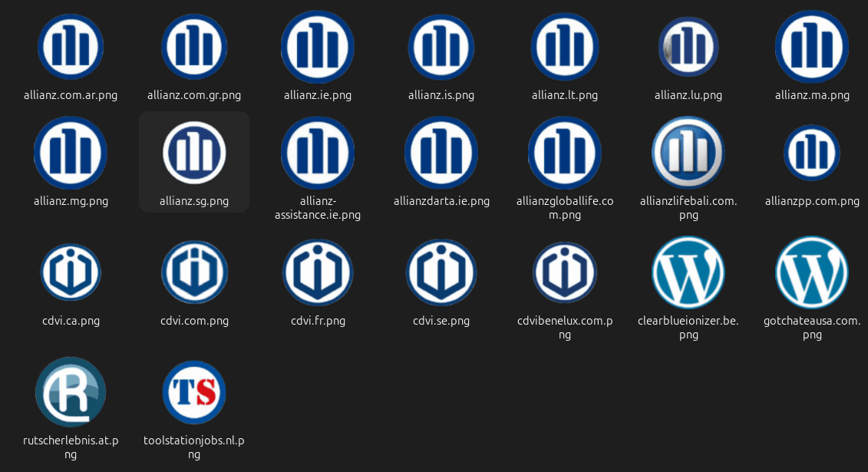Click the cdvi.com.png filename label
The width and height of the screenshot is (868, 472).
tap(194, 320)
